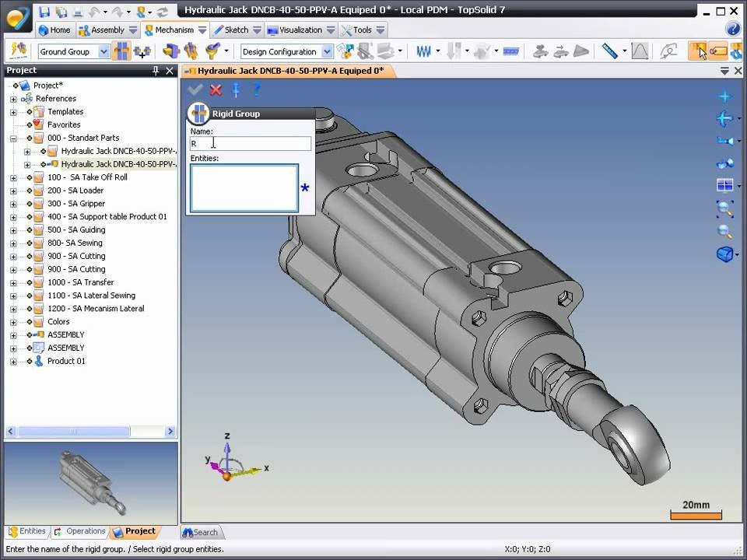Expand the Templates tree node
747x560 pixels.
click(x=13, y=112)
